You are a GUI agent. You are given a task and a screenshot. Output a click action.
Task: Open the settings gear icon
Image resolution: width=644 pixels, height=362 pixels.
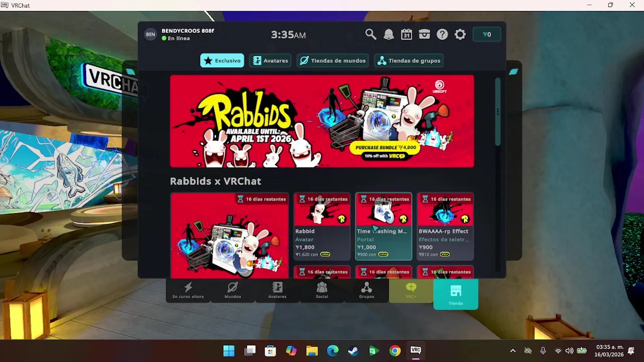point(460,34)
